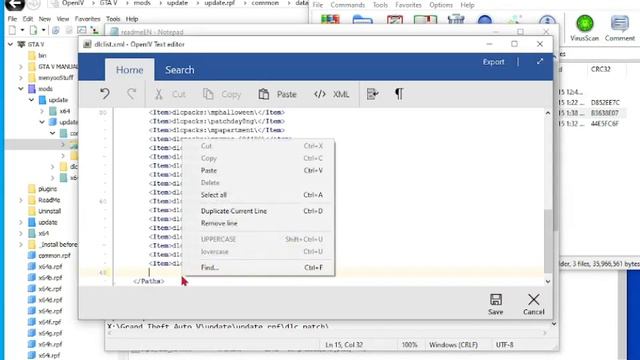Click Copy entry in context menu
This screenshot has height=360, width=640.
(x=259, y=158)
